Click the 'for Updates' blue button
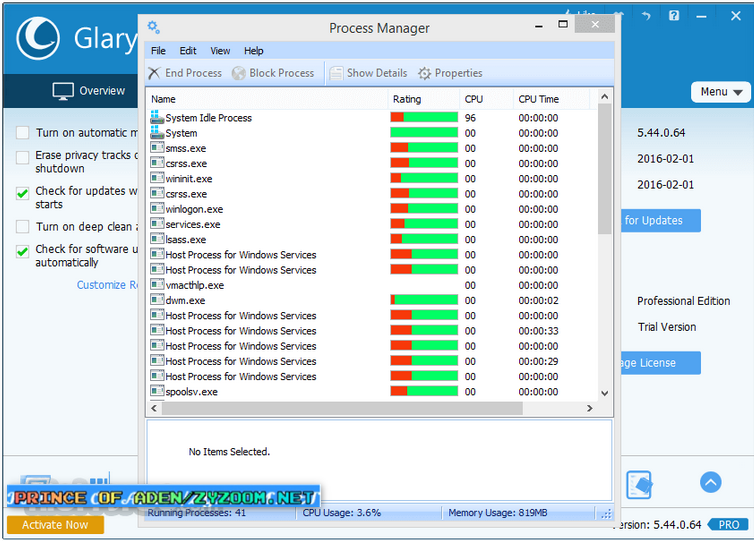 click(661, 221)
